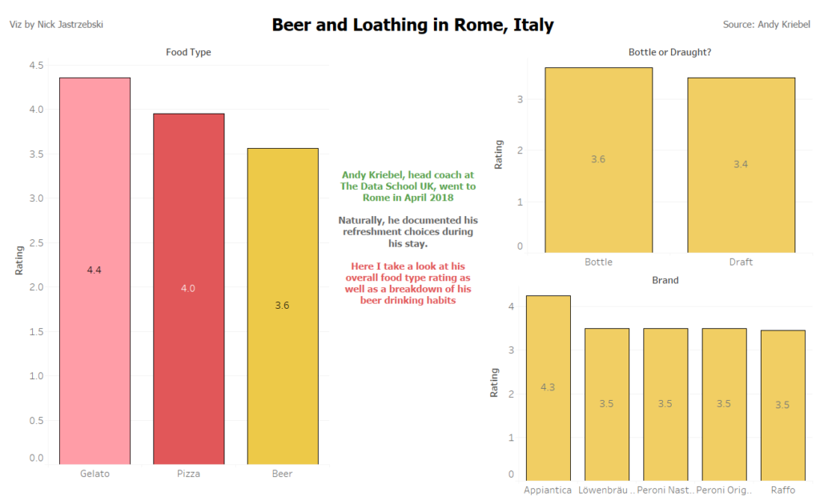Image resolution: width=820 pixels, height=504 pixels.
Task: Click the Peroni Orig.. bar
Action: point(724,403)
